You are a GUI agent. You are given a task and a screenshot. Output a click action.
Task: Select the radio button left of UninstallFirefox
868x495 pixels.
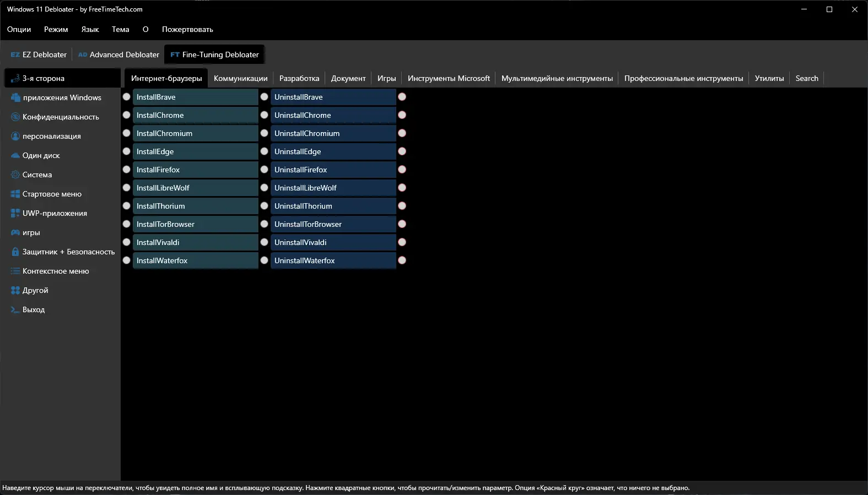265,169
